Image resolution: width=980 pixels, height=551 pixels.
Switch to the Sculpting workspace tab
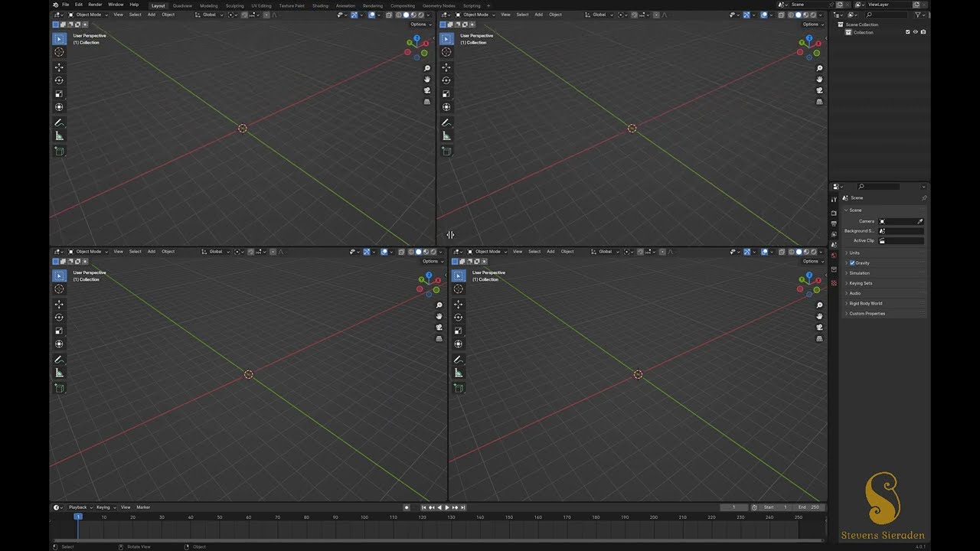(234, 5)
